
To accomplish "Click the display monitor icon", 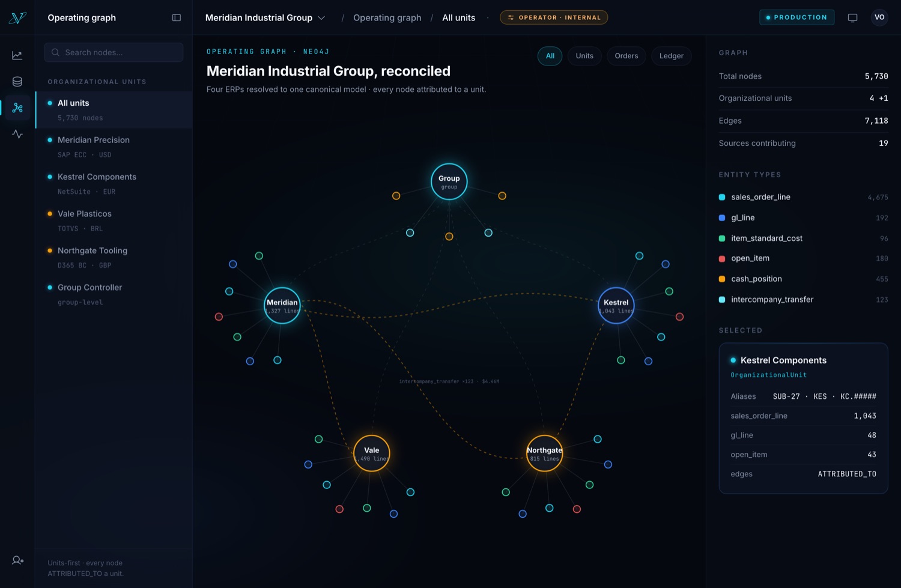I will click(x=852, y=17).
